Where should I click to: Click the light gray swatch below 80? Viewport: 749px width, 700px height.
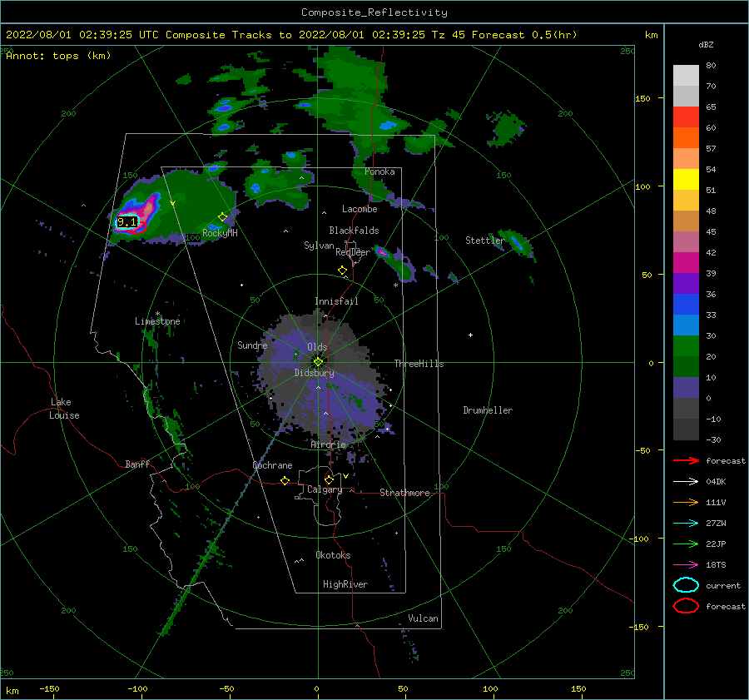click(686, 76)
